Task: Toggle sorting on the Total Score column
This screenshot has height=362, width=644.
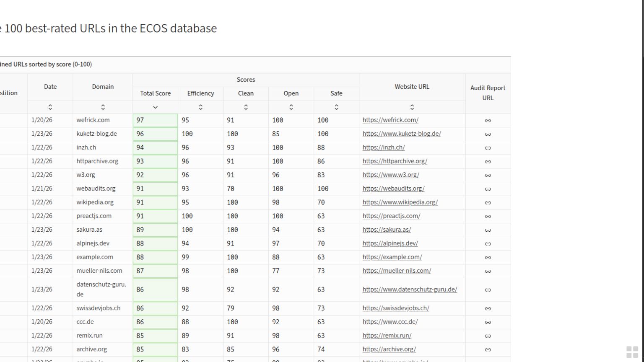Action: click(x=155, y=107)
